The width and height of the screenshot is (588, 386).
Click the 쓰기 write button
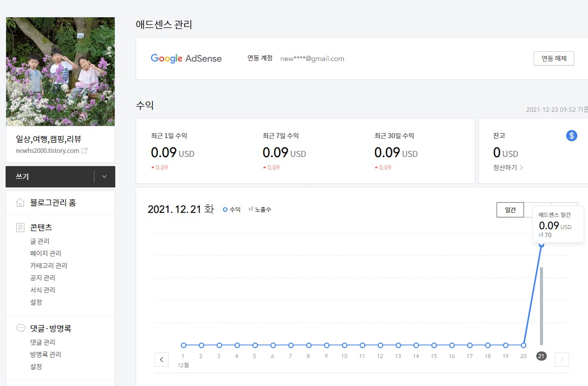pos(49,177)
